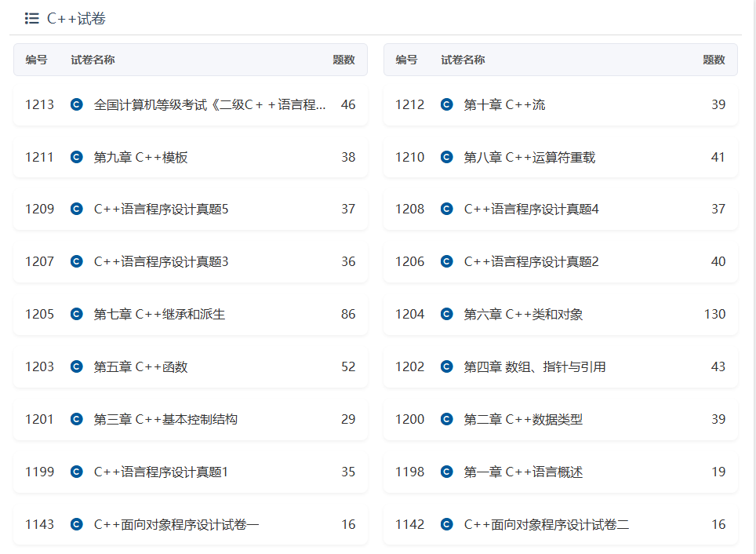The image size is (756, 554).
Task: Click the C icon for 第五章 C++函数
Action: coord(77,366)
